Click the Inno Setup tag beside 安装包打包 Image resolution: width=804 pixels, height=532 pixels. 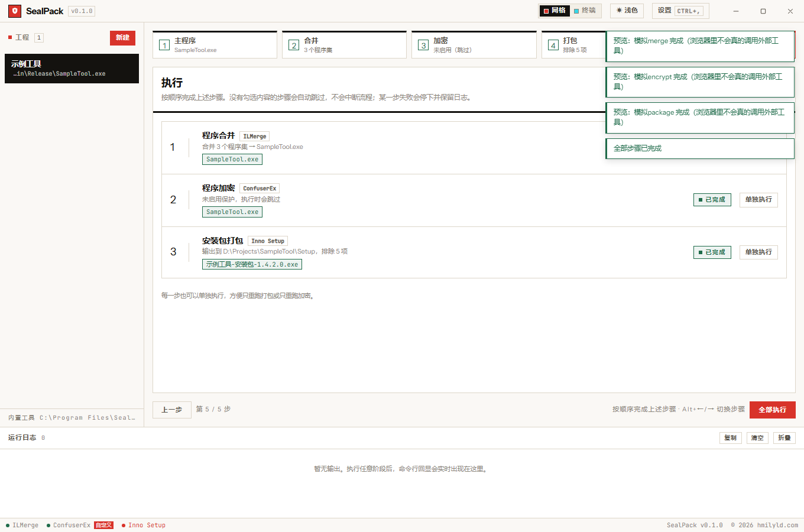click(268, 241)
